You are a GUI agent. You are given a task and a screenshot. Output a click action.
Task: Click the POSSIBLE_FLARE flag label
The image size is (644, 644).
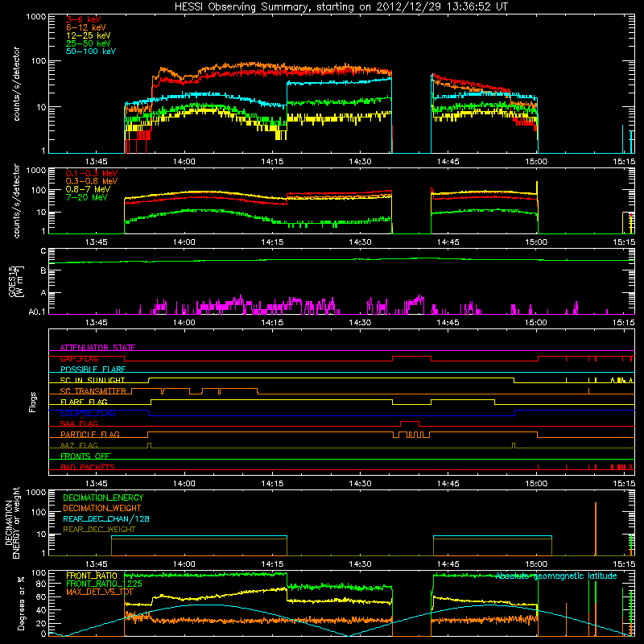(93, 369)
